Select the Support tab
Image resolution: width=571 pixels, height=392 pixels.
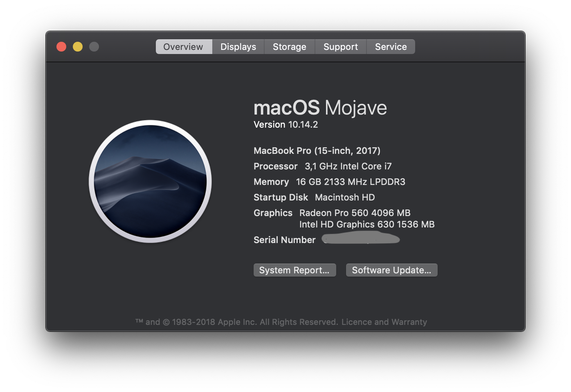tap(340, 46)
